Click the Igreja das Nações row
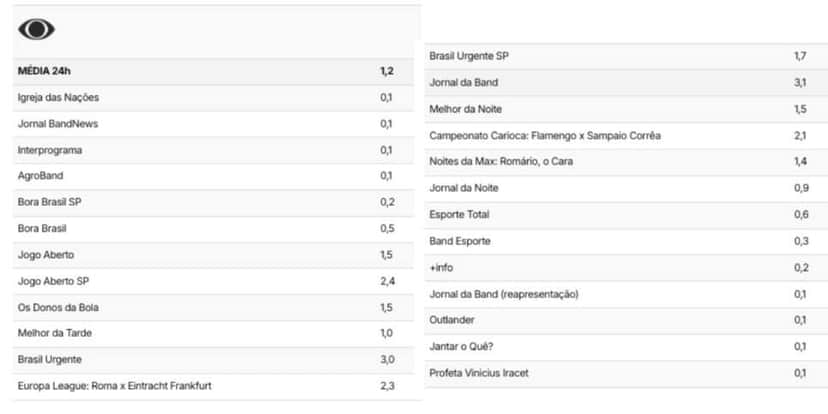Viewport: 828px width, 414px height. tap(213, 98)
